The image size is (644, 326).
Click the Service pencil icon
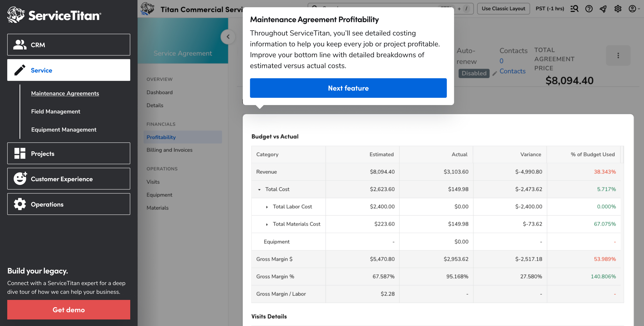pyautogui.click(x=20, y=70)
